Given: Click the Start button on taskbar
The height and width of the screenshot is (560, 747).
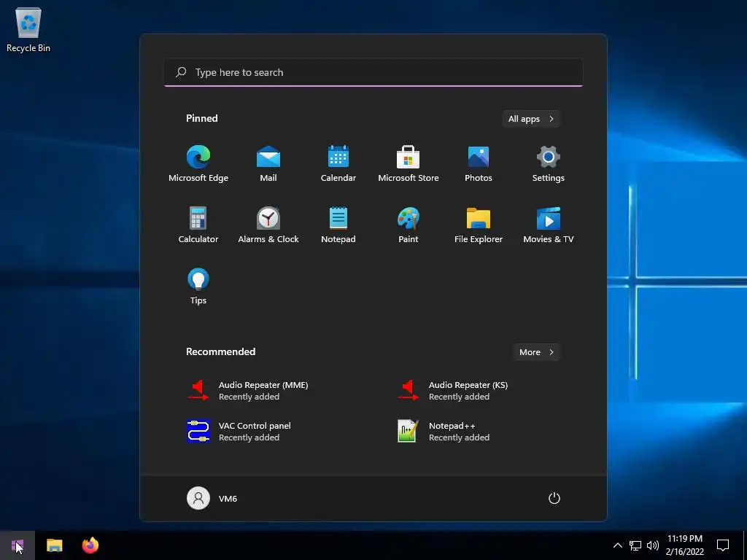Looking at the screenshot, I should [x=18, y=545].
